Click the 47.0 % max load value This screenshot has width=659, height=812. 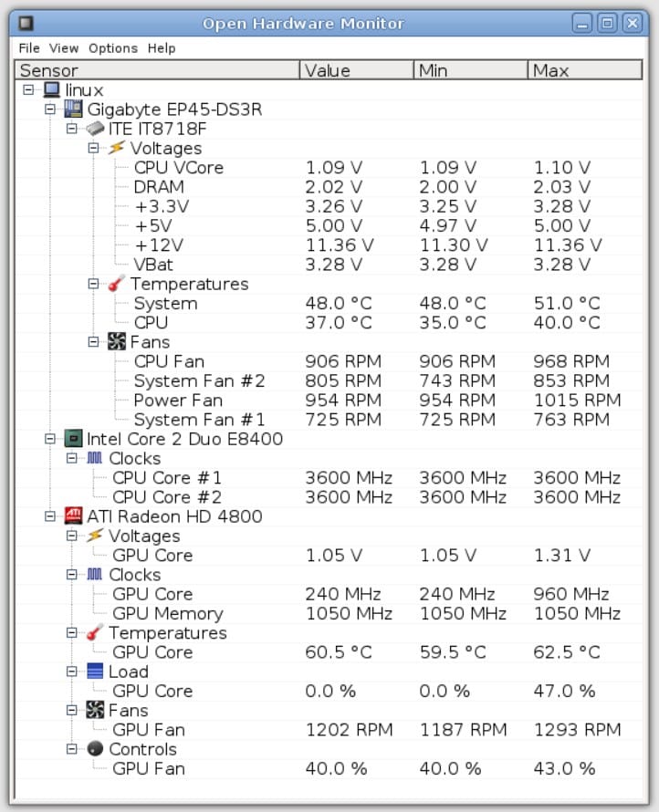[564, 691]
